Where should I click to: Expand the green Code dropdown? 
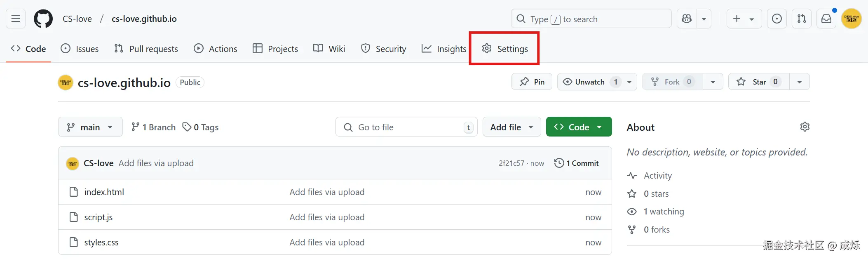[579, 127]
